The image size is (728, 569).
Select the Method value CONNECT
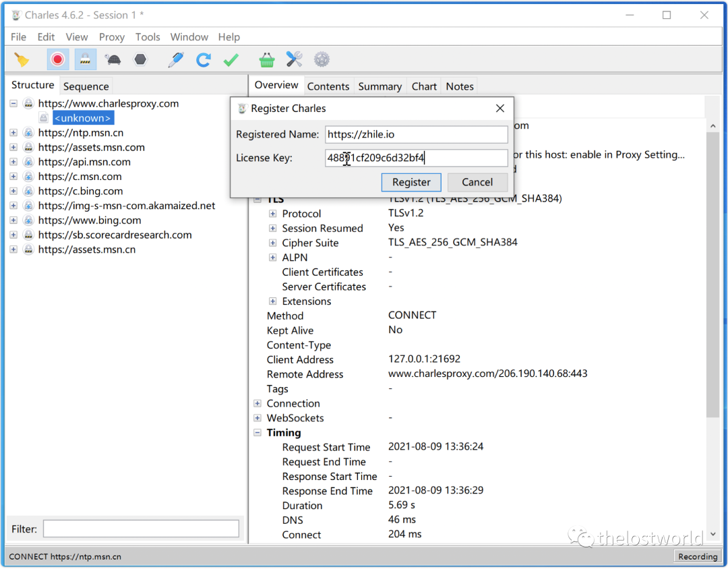(x=413, y=316)
